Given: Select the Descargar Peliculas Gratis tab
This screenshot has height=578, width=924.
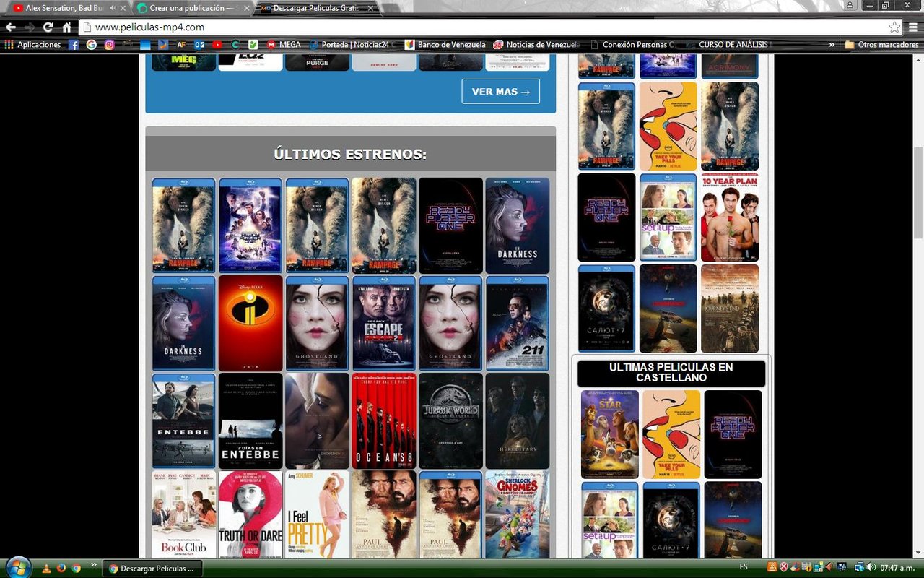Looking at the screenshot, I should pyautogui.click(x=318, y=8).
